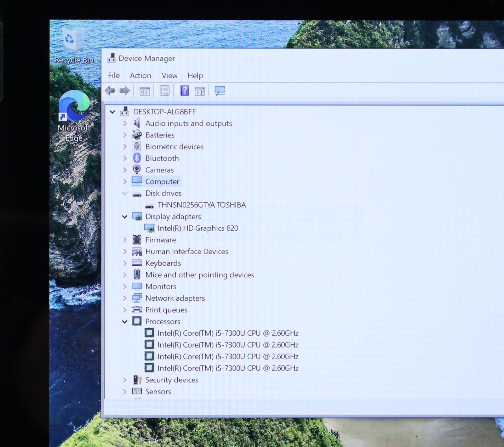The height and width of the screenshot is (447, 504).
Task: Open the File menu
Action: click(114, 76)
